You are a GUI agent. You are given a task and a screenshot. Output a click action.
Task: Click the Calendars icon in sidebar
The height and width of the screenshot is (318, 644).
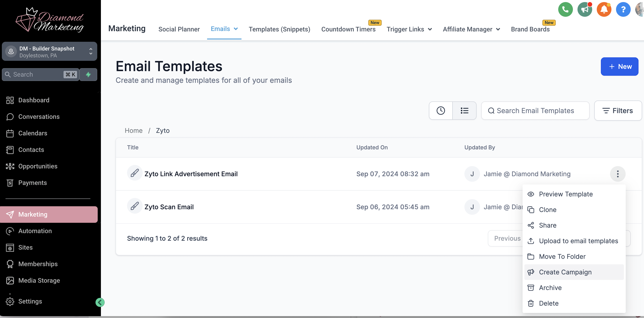10,133
